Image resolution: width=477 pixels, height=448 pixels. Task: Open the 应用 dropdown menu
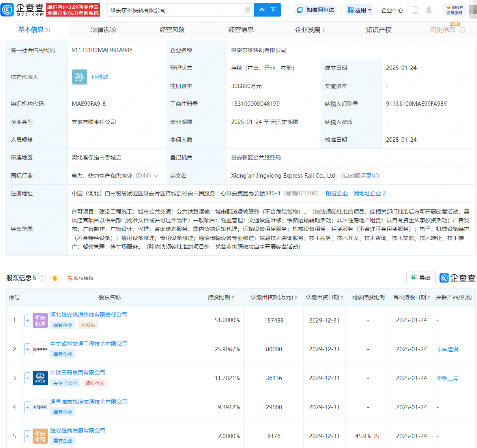[359, 10]
